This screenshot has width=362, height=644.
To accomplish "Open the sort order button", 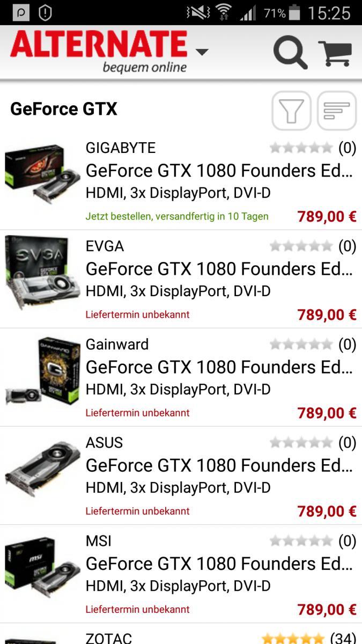I will [337, 111].
